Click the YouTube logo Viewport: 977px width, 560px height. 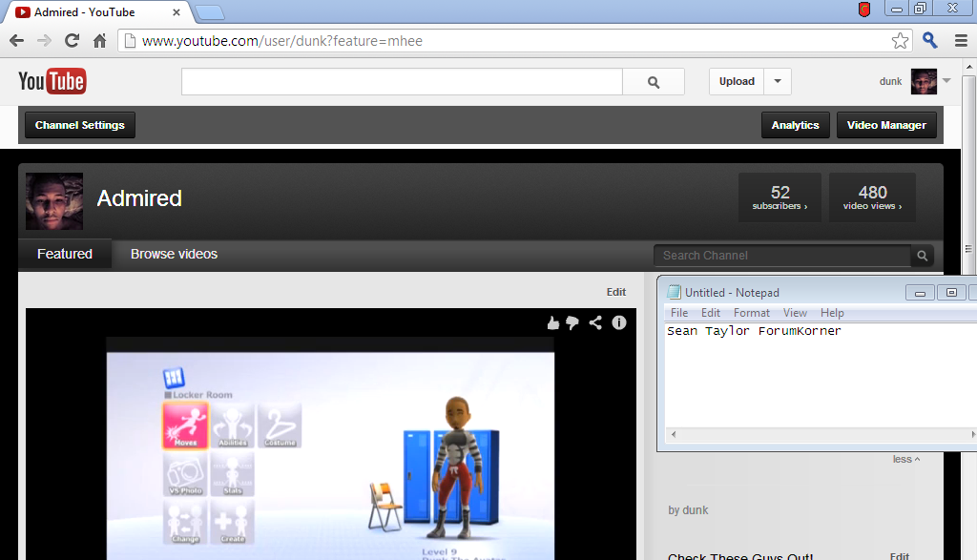point(52,81)
